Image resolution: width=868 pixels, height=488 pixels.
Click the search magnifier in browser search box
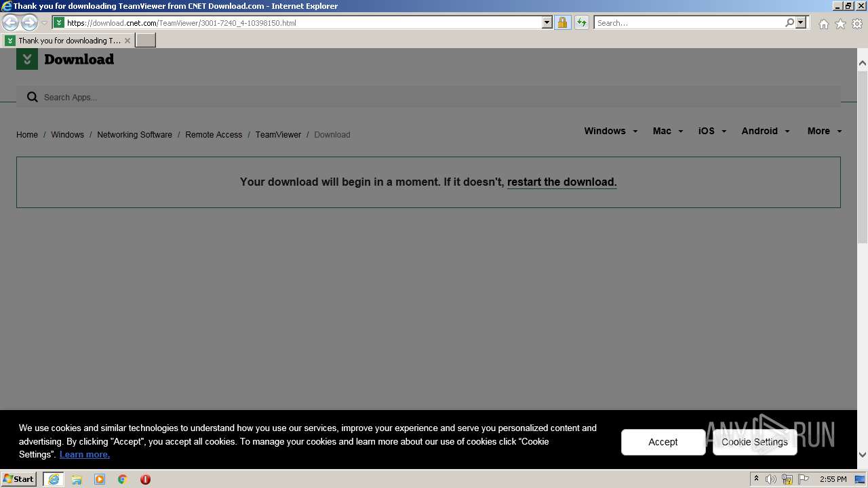click(x=789, y=22)
